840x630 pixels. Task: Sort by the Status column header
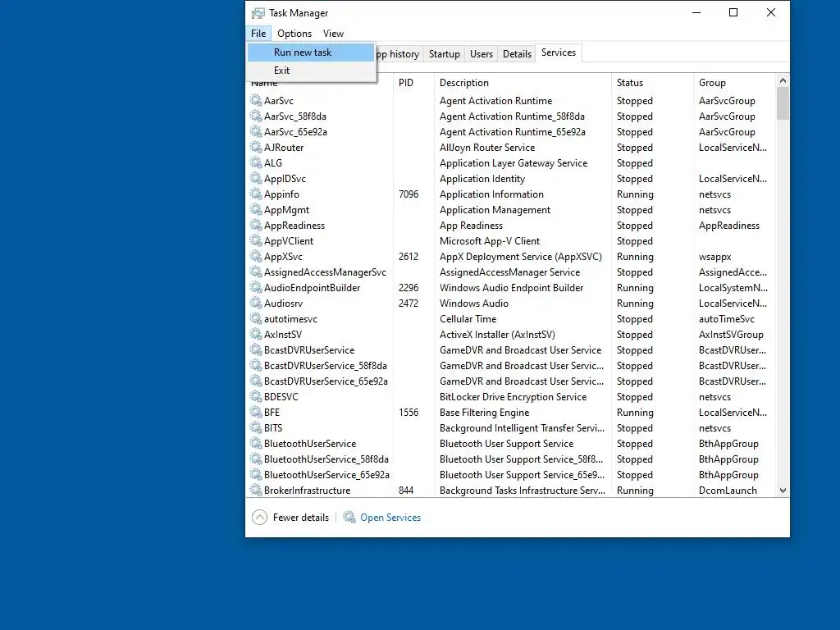(652, 83)
